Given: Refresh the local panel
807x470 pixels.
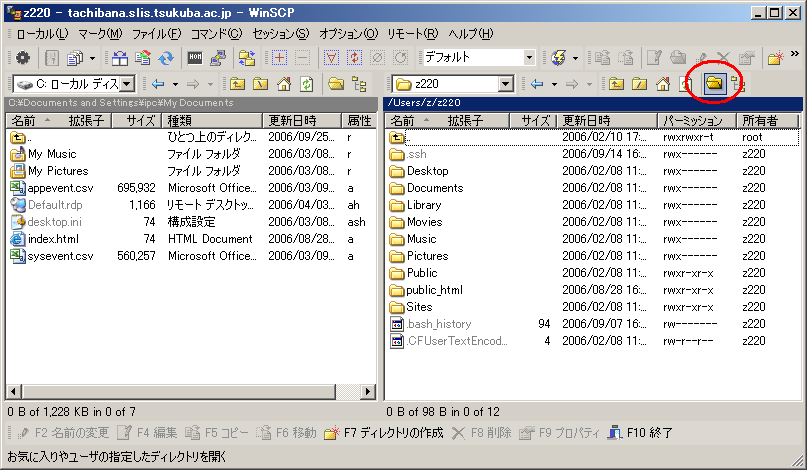Looking at the screenshot, I should 307,84.
